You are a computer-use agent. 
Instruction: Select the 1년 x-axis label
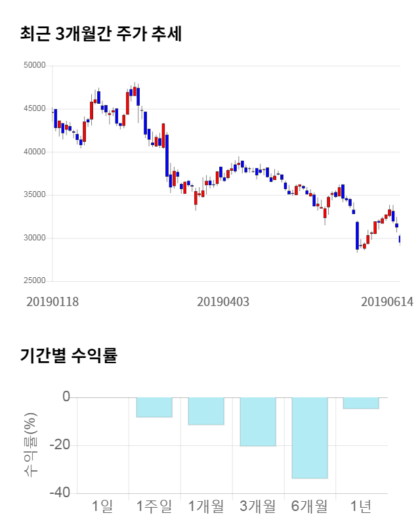361,506
